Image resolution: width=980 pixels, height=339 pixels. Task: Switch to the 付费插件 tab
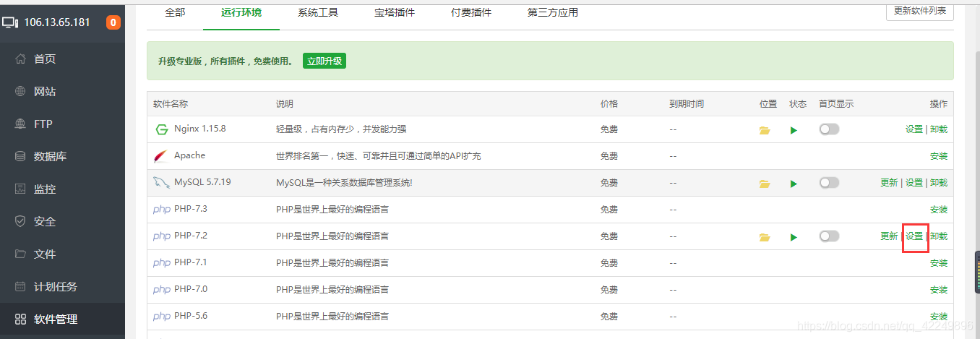pyautogui.click(x=471, y=13)
